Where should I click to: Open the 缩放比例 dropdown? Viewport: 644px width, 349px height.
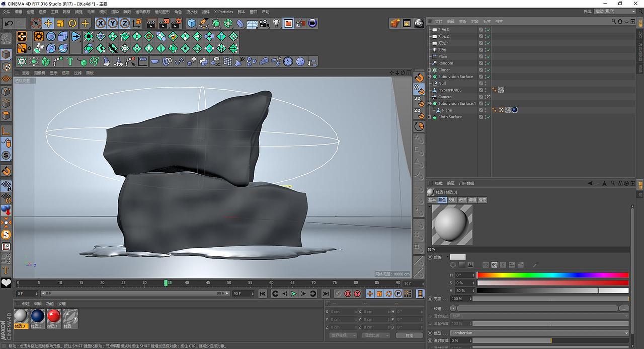pos(376,335)
